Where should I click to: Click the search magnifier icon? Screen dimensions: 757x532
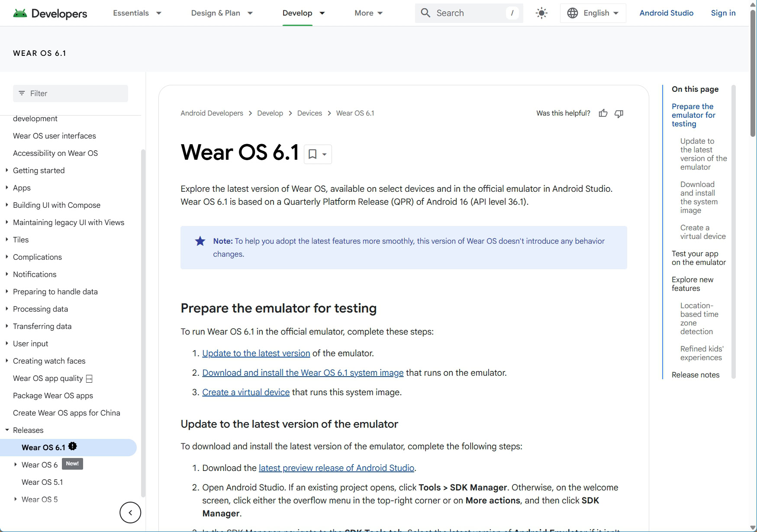[x=426, y=13]
